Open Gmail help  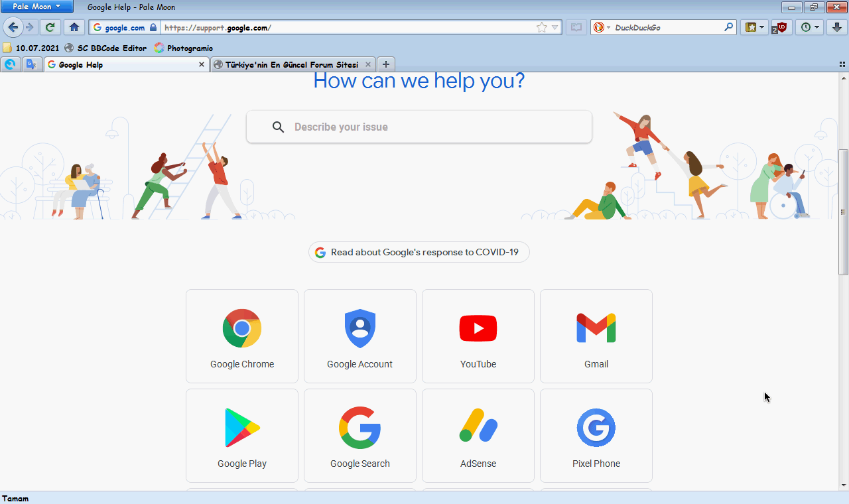(x=596, y=336)
